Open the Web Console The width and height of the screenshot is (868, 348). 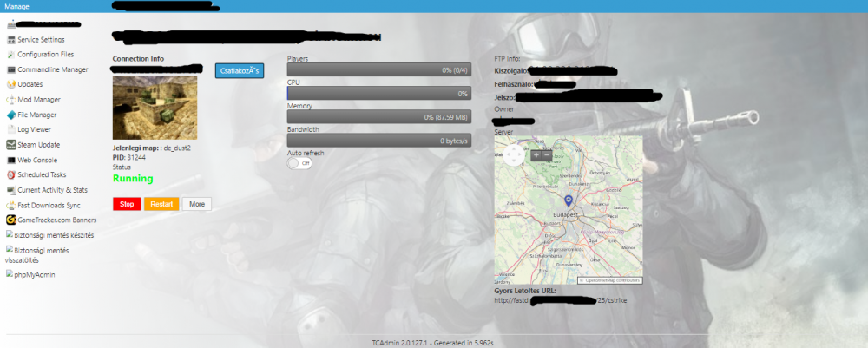click(x=37, y=160)
